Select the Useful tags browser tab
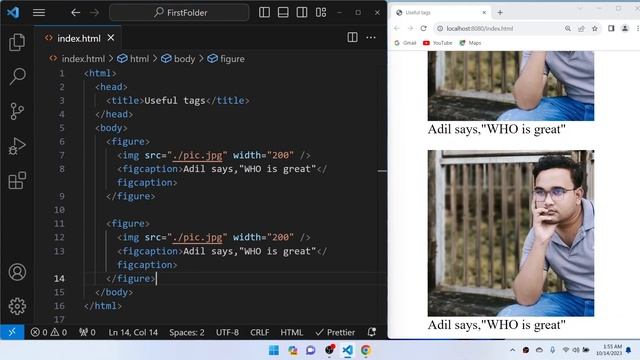The image size is (640, 360). pyautogui.click(x=441, y=13)
